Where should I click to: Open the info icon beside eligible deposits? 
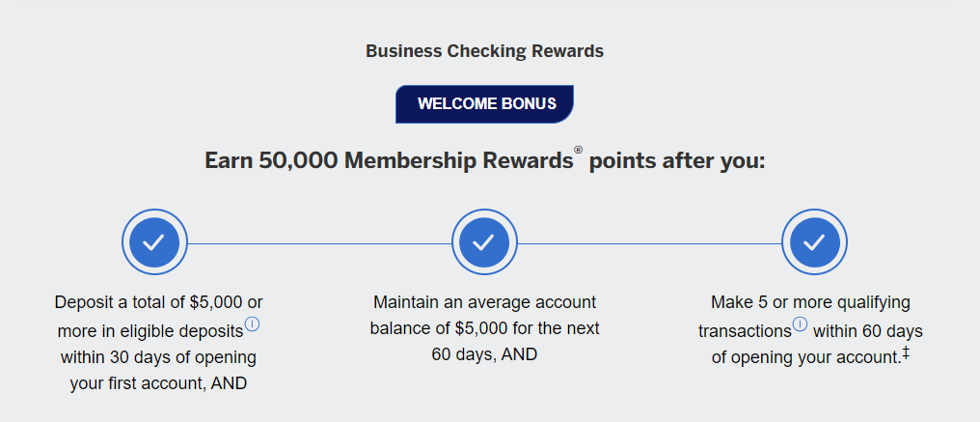252,324
